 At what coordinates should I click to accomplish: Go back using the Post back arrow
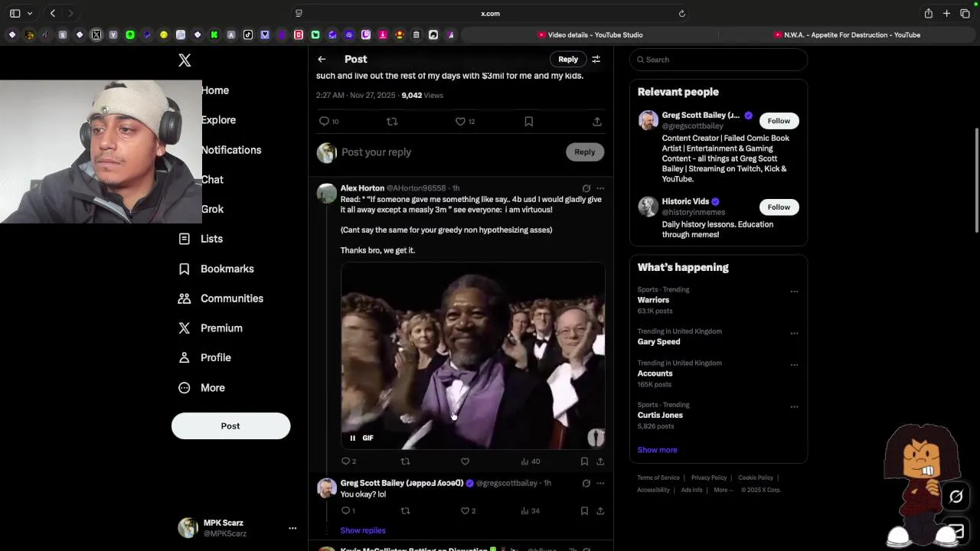tap(322, 59)
